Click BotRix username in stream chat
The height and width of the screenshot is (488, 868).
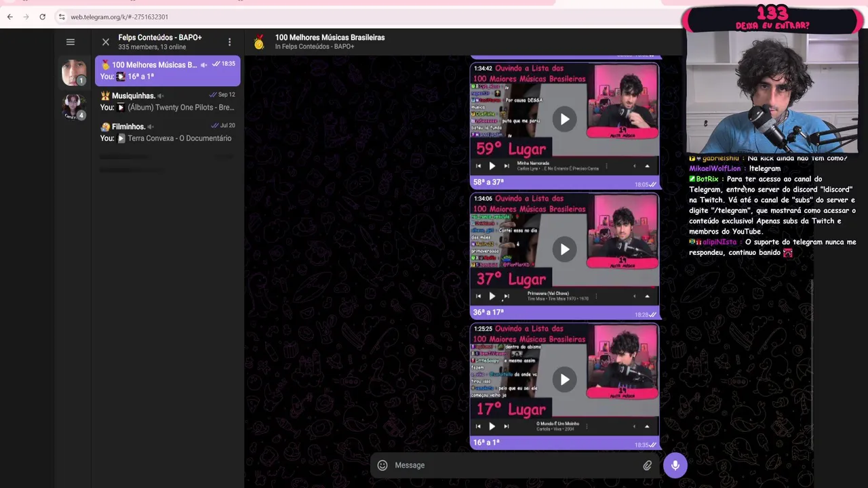click(707, 179)
